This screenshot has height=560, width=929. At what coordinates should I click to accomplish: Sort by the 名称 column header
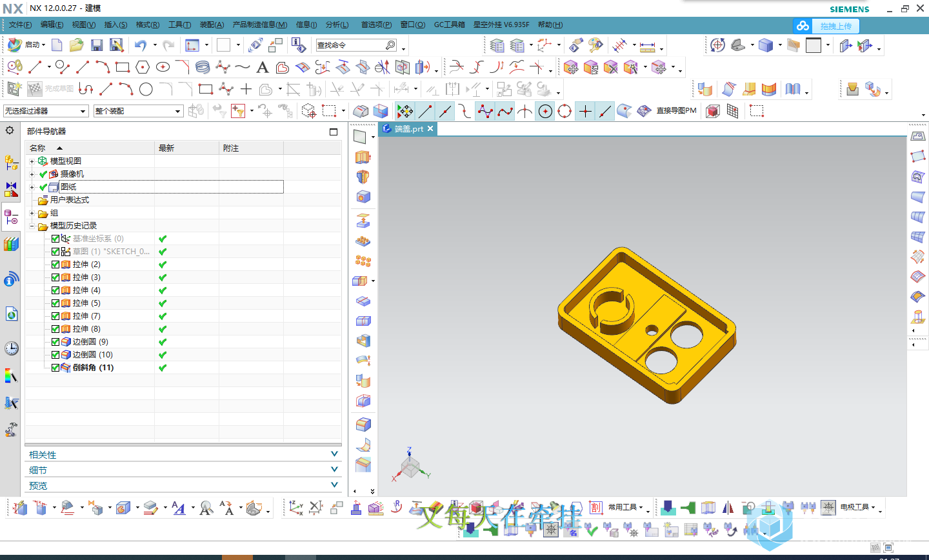pos(90,148)
